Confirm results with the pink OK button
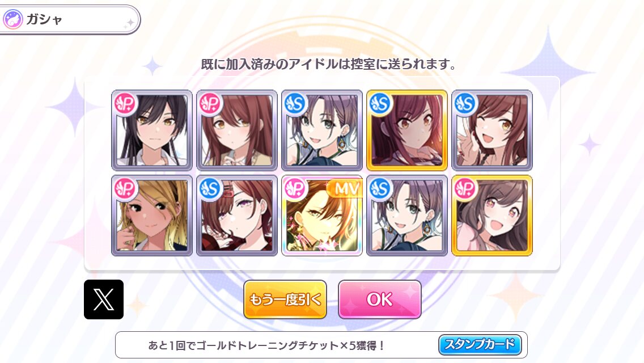644x363 pixels. pyautogui.click(x=379, y=299)
